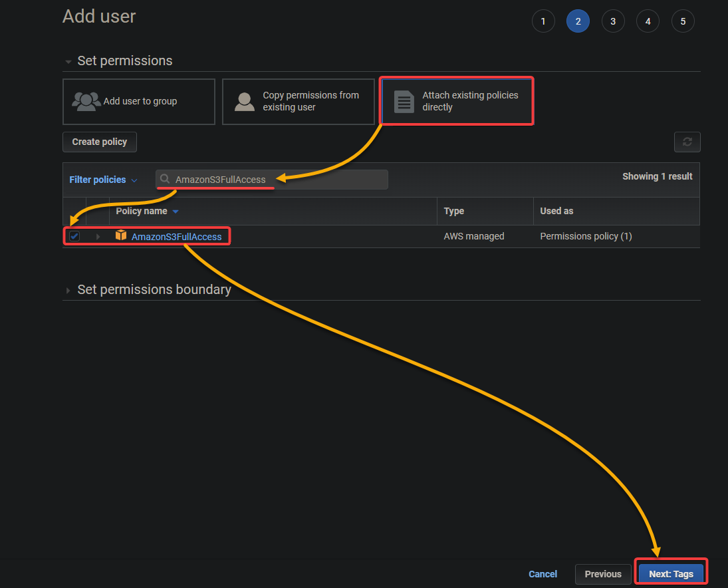This screenshot has height=588, width=728.
Task: Click Next: Tags button
Action: coord(671,573)
